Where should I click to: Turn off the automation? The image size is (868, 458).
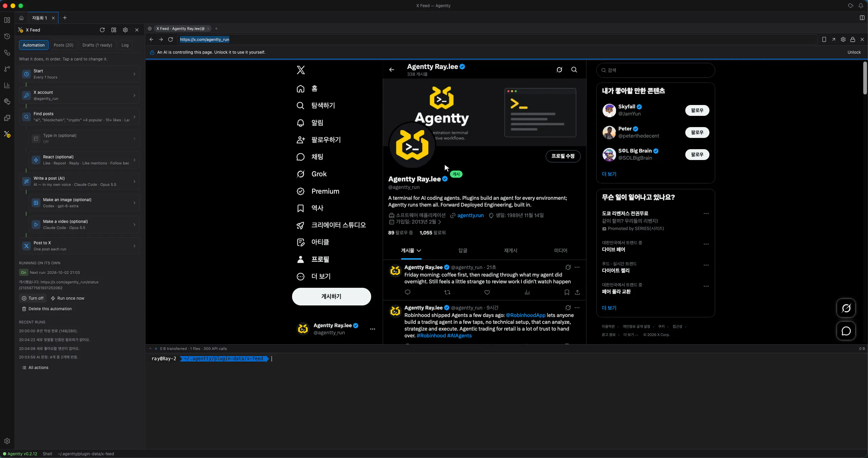[33, 298]
